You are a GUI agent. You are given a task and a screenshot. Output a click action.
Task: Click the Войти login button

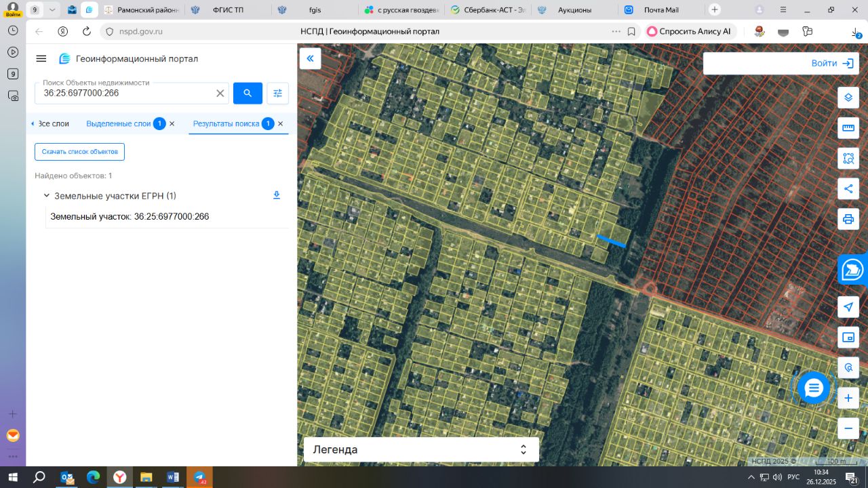click(833, 63)
